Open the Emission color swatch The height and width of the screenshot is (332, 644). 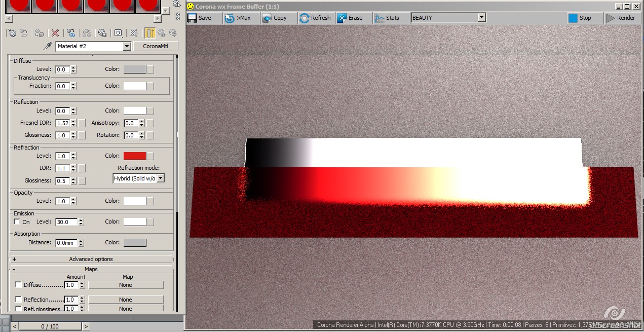point(135,222)
